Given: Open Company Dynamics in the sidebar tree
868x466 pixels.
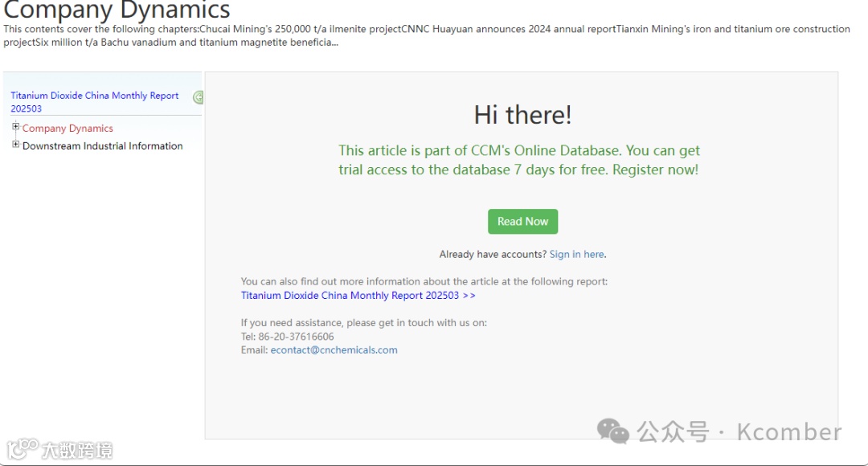Looking at the screenshot, I should pyautogui.click(x=68, y=129).
